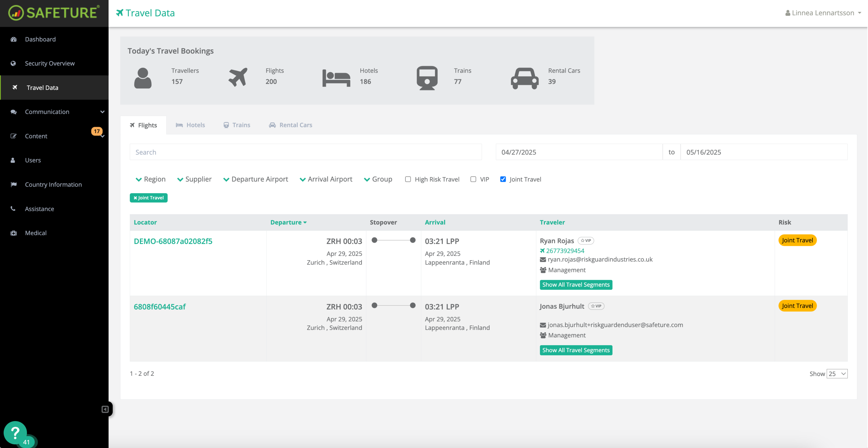Click the Safeture logo
868x448 pixels.
[54, 13]
